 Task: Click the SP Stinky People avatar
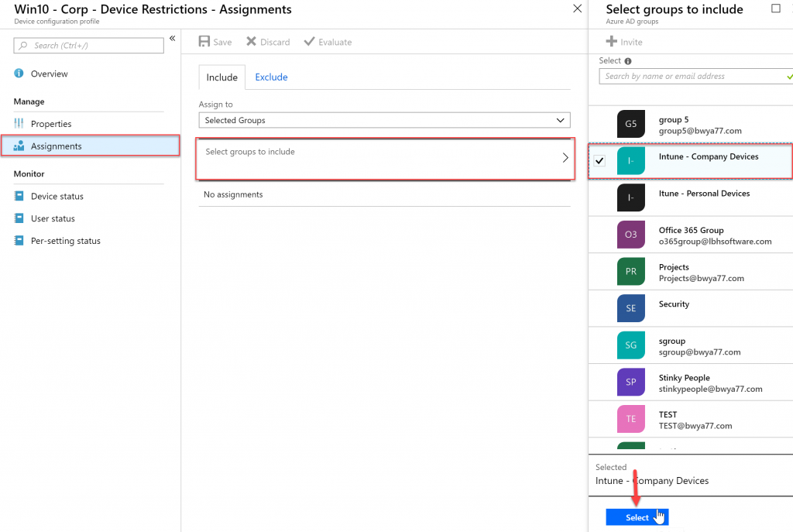click(x=630, y=383)
